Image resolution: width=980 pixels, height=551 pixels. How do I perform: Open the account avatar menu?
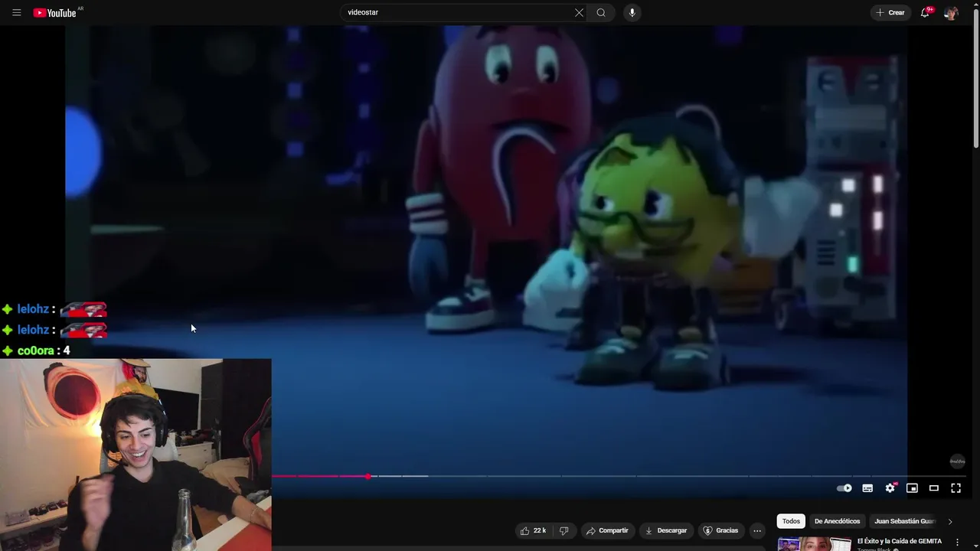(x=951, y=13)
